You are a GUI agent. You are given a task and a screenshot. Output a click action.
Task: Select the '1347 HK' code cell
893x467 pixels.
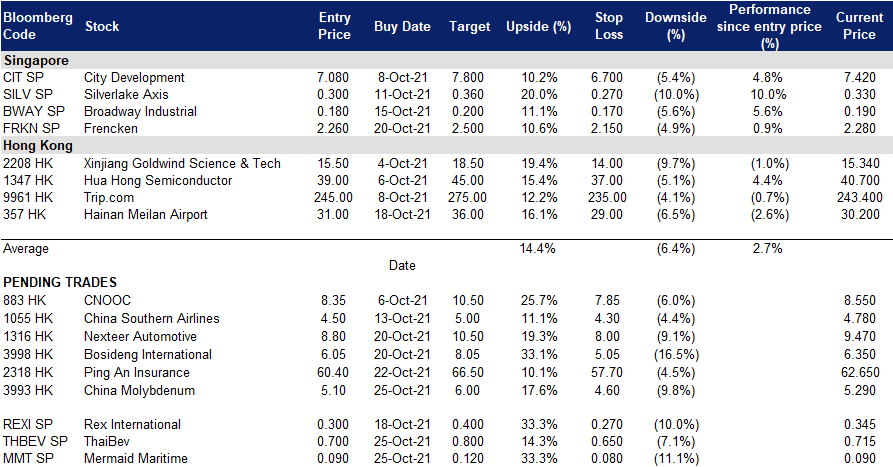tap(28, 181)
